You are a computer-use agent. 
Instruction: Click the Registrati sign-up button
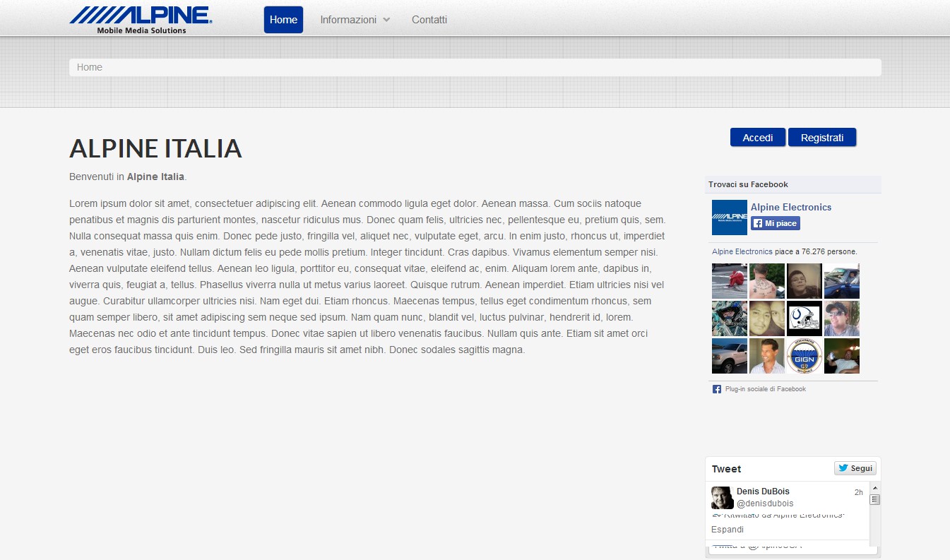pos(822,138)
